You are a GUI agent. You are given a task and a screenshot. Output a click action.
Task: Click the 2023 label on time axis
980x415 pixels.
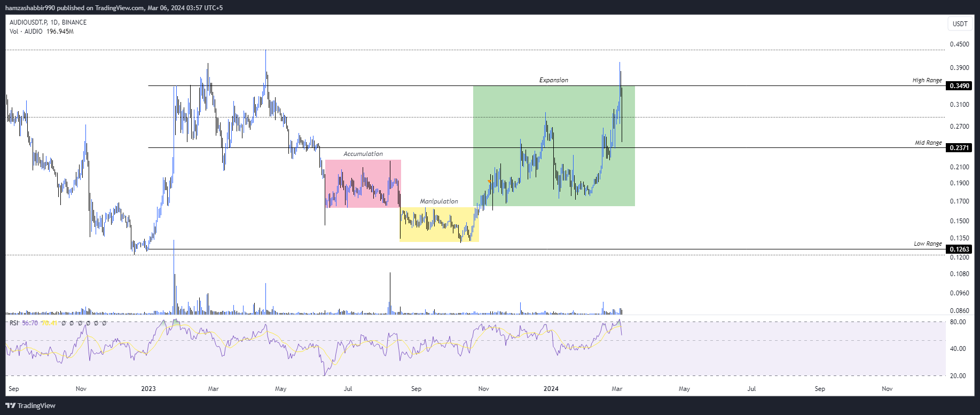point(148,389)
